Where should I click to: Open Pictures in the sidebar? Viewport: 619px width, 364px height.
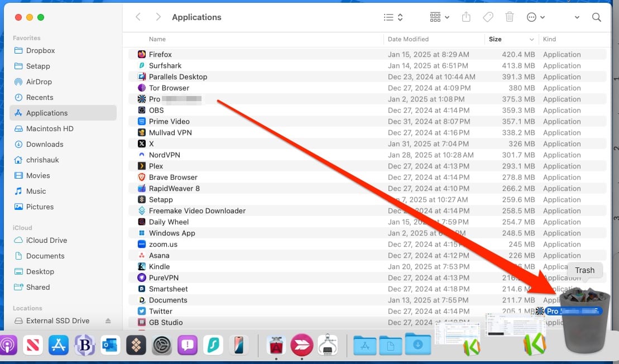63,207
